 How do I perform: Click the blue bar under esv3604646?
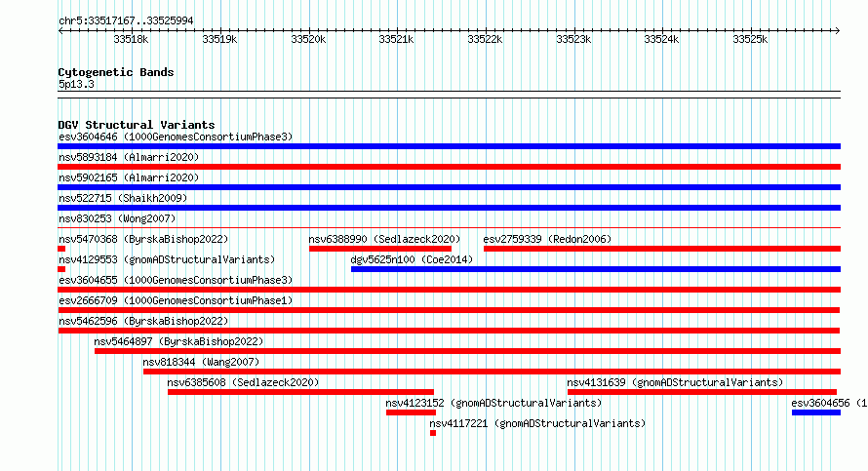coord(449,146)
